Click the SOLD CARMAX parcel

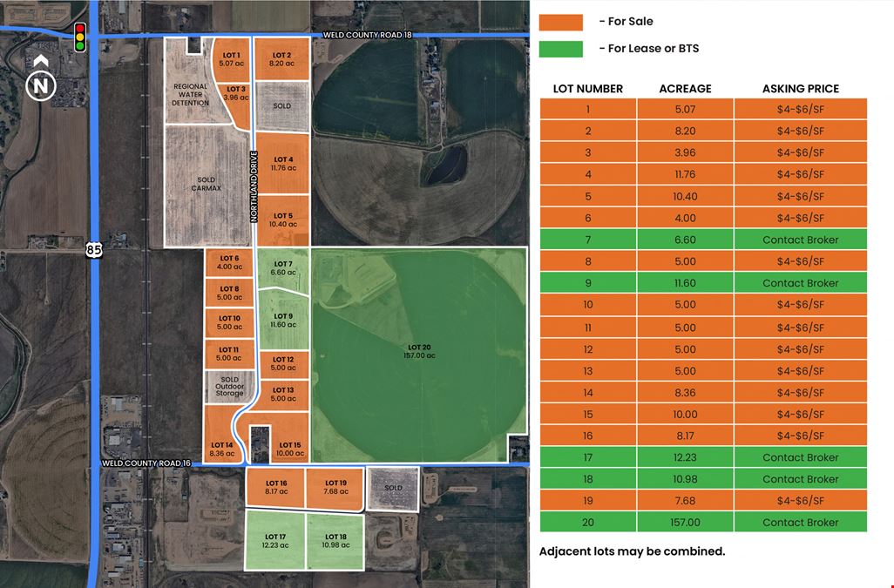pyautogui.click(x=207, y=186)
